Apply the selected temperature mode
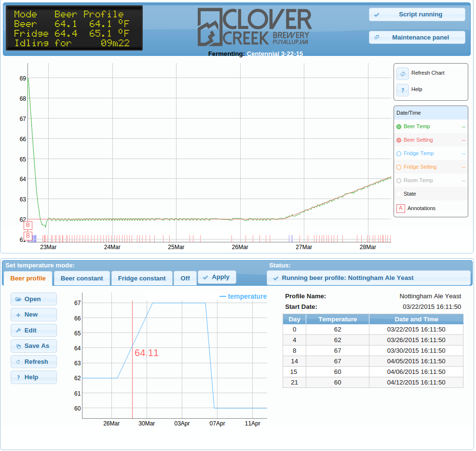 [x=217, y=277]
